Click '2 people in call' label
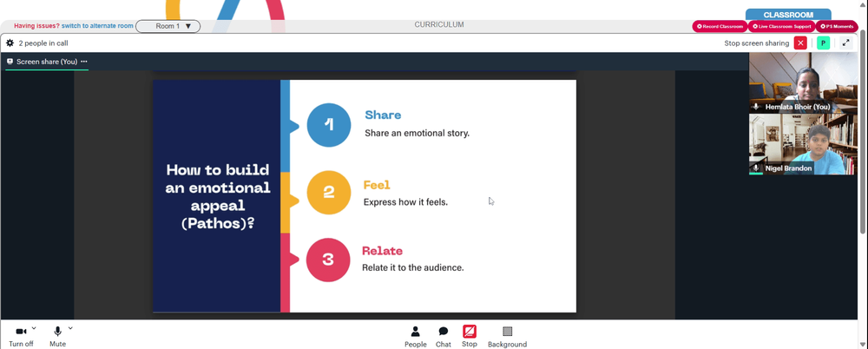 [x=43, y=43]
